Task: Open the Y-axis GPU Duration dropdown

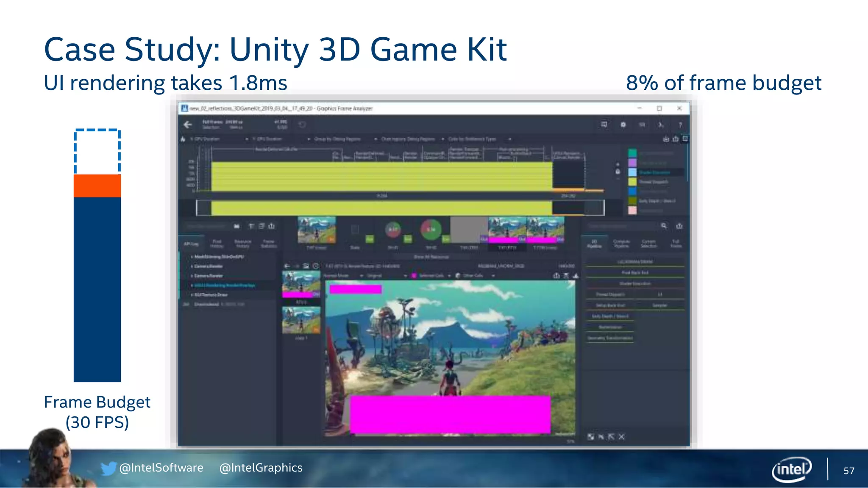Action: 281,139
